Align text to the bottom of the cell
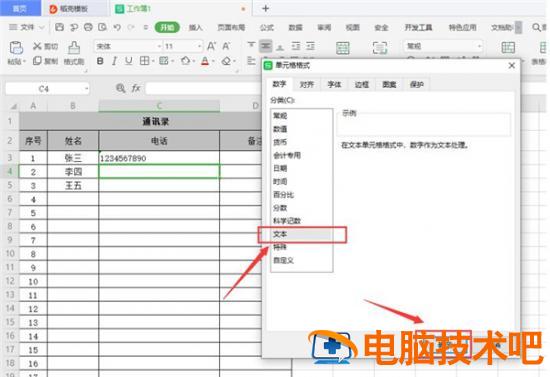Screen dimensions: 550x377 pyautogui.click(x=280, y=46)
